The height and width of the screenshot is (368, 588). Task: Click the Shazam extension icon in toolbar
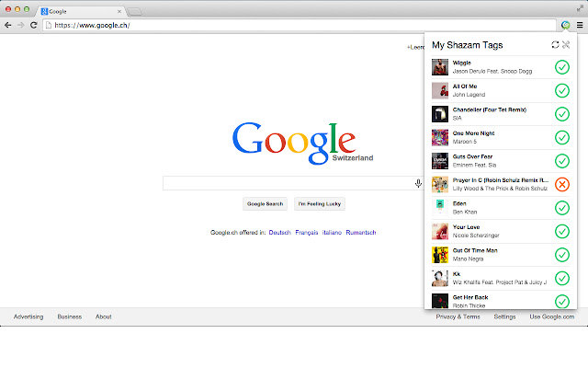566,25
